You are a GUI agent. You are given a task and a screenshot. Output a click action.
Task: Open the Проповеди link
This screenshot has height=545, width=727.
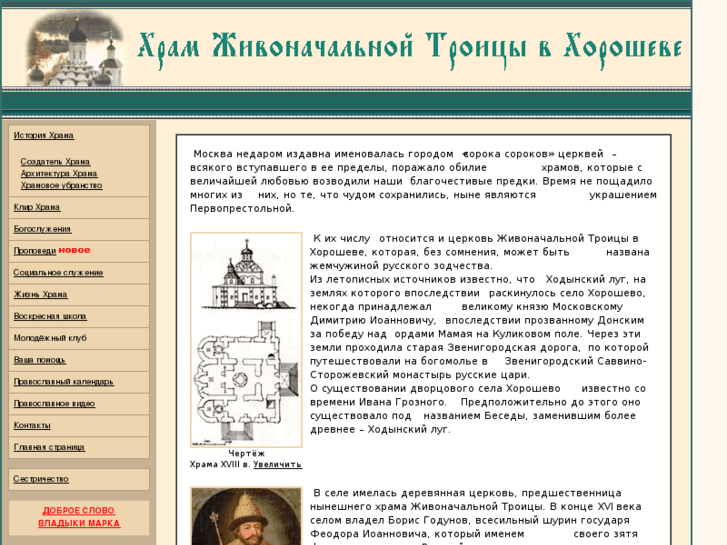click(35, 251)
